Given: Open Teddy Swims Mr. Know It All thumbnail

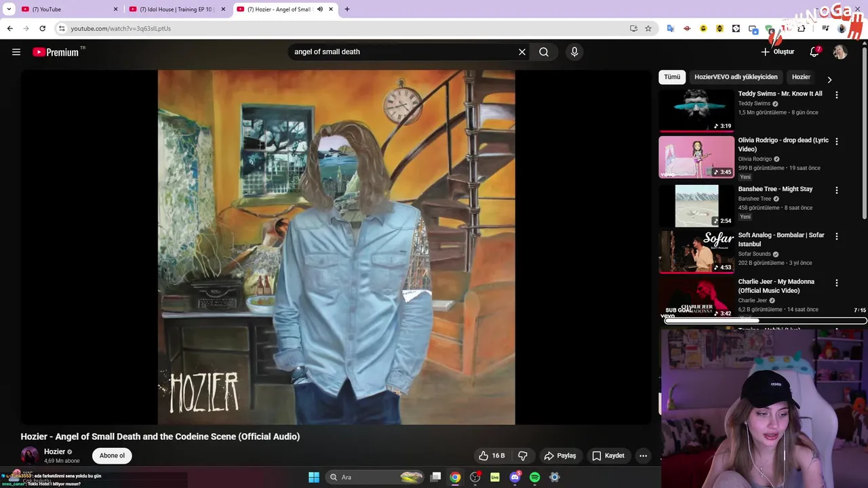Looking at the screenshot, I should click(696, 110).
